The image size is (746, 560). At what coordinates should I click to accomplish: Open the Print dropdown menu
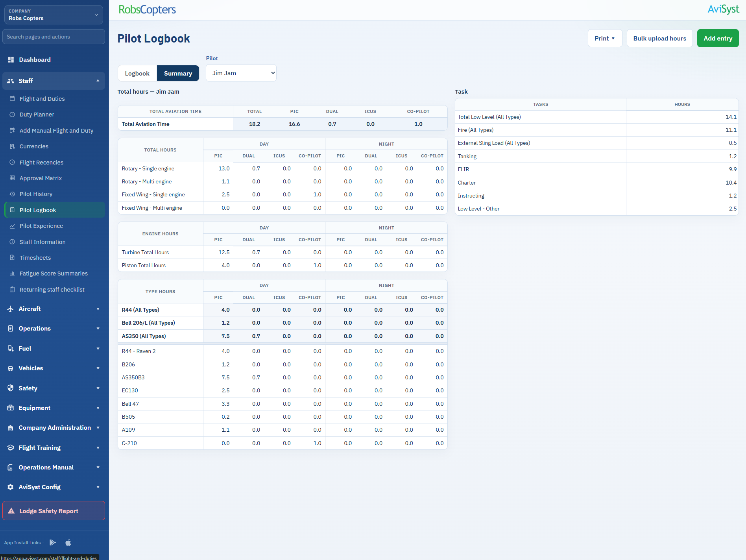coord(605,38)
